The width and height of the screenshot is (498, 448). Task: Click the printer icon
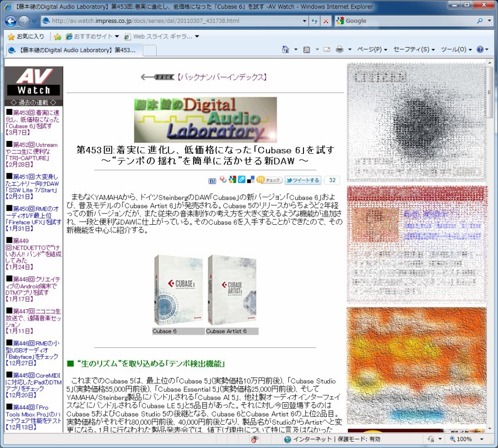point(339,50)
